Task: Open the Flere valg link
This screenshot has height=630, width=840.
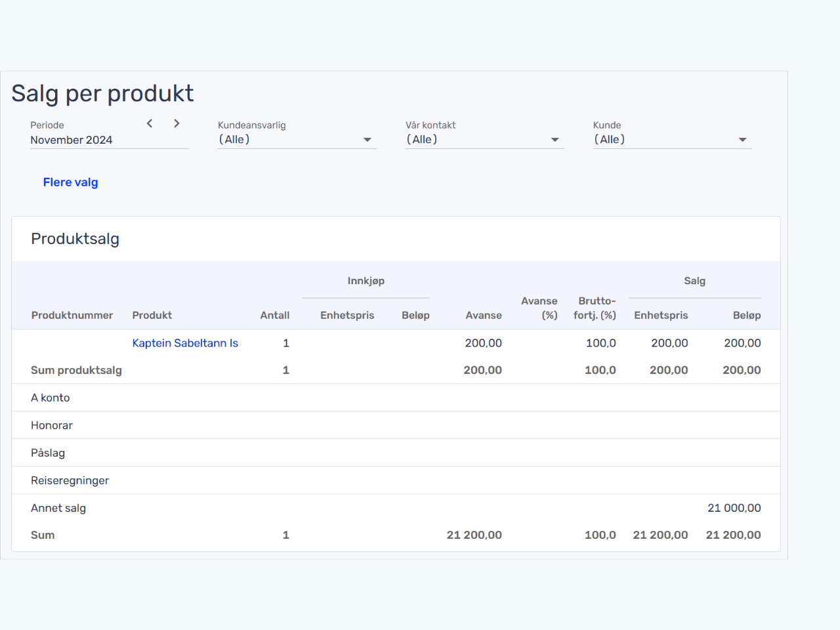Action: click(x=70, y=182)
